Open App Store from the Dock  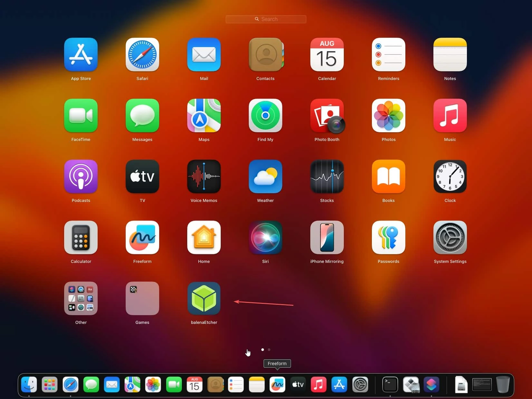point(339,384)
